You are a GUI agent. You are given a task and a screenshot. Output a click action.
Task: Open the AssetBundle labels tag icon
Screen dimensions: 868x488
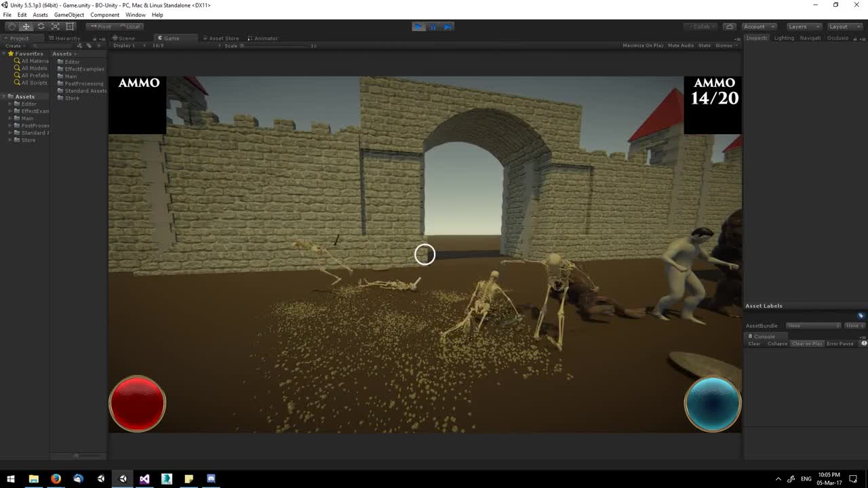click(861, 315)
